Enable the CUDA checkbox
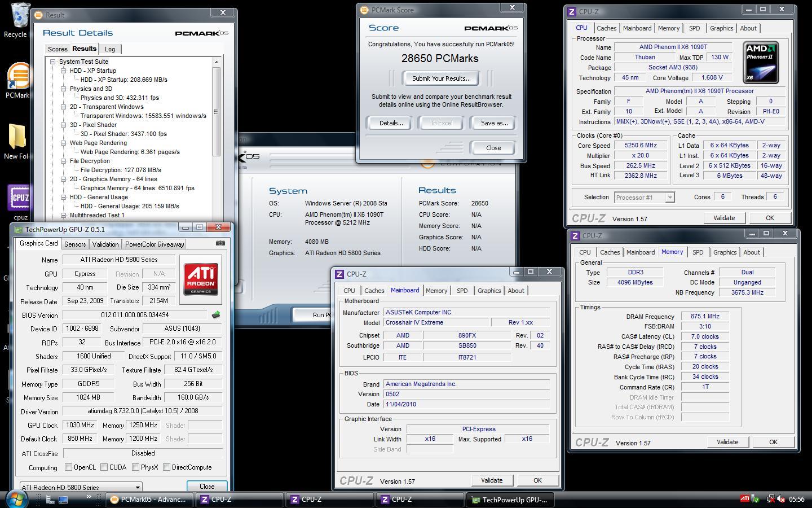 point(104,467)
